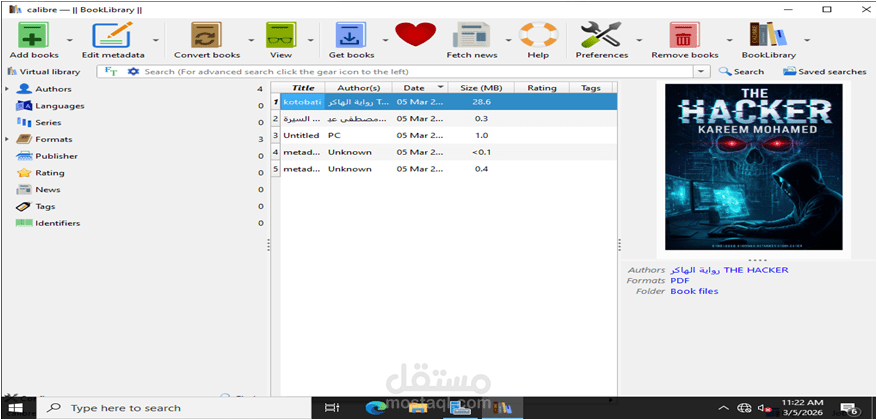Screen dimensions: 877x420
Task: Click the Tags icon in the tag browser
Action: (x=24, y=206)
